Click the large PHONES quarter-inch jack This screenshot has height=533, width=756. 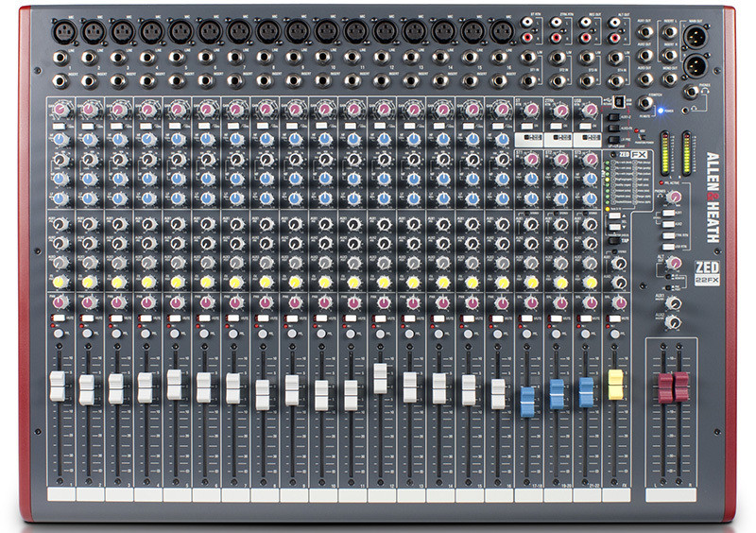pyautogui.click(x=692, y=92)
